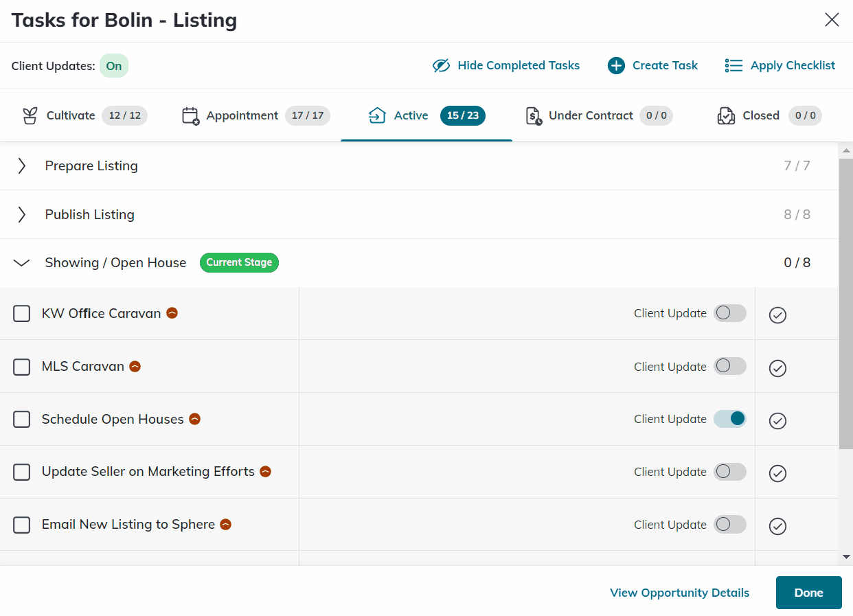Viewport: 853px width, 616px height.
Task: Enable Client Update for Email New Listing to Sphere
Action: pos(730,525)
